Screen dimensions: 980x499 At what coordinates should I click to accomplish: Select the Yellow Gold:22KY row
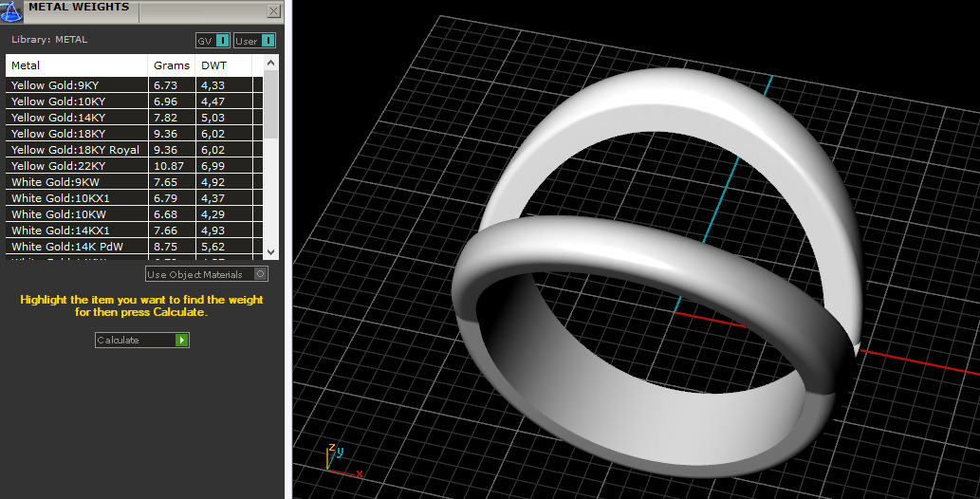pyautogui.click(x=134, y=166)
